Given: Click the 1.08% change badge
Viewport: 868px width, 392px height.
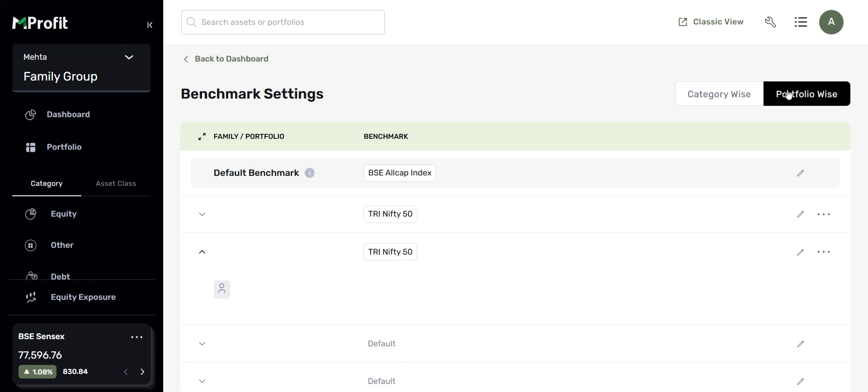Looking at the screenshot, I should tap(38, 372).
